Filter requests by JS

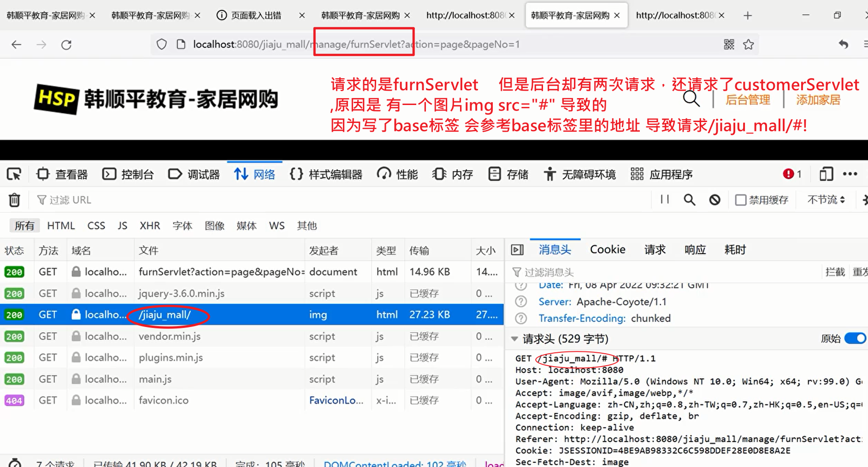[x=122, y=226]
